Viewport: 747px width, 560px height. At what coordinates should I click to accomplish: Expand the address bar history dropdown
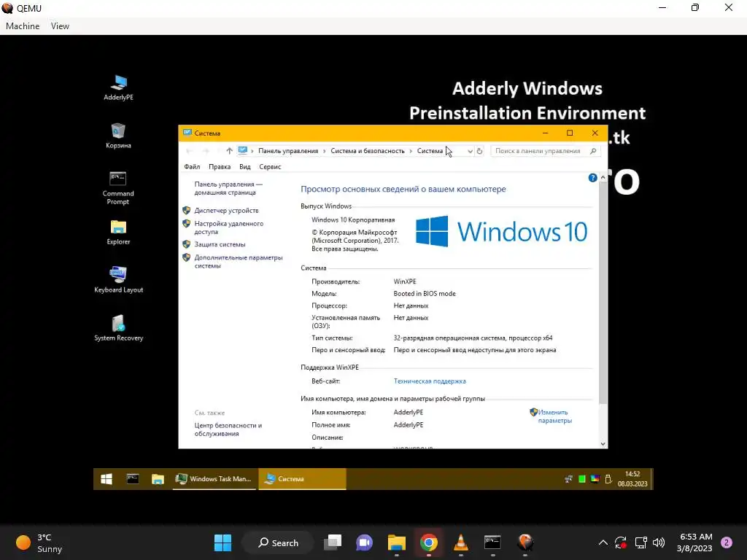(x=470, y=151)
